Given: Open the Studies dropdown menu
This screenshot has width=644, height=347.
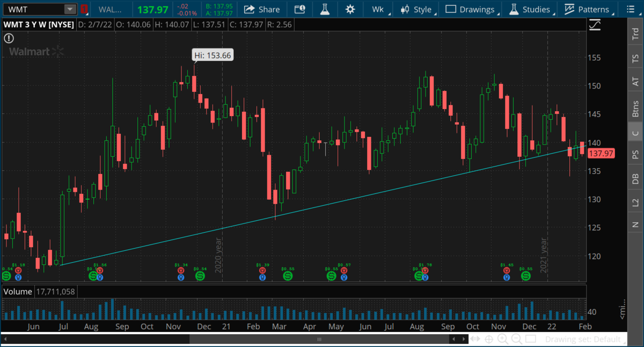Looking at the screenshot, I should tap(530, 9).
